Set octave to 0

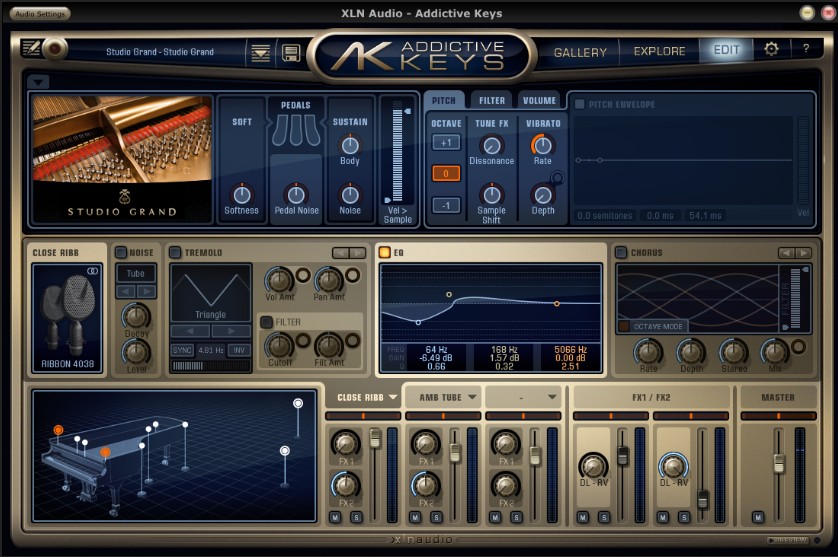point(446,173)
